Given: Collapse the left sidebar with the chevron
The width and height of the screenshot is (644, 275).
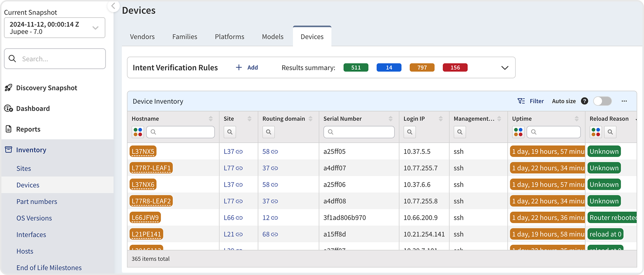Looking at the screenshot, I should point(113,6).
